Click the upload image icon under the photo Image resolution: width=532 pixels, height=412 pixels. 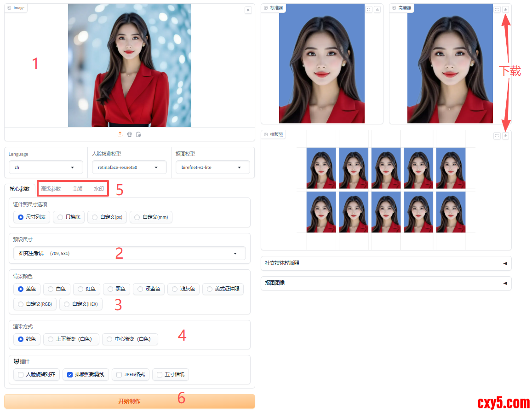[120, 134]
